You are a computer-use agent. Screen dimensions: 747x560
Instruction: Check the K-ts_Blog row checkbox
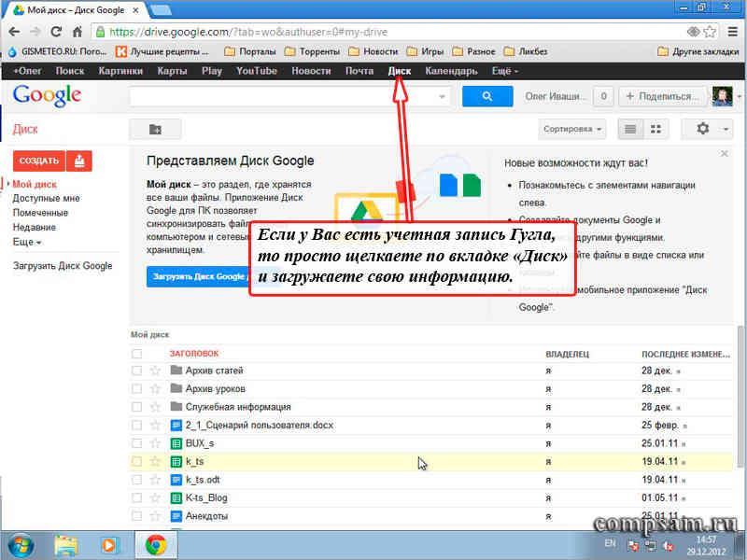(x=136, y=497)
